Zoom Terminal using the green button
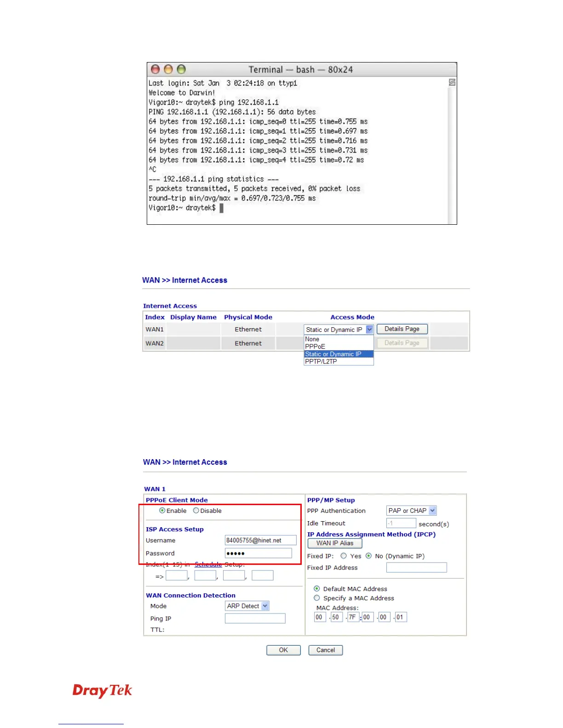The image size is (563, 728). coord(181,69)
